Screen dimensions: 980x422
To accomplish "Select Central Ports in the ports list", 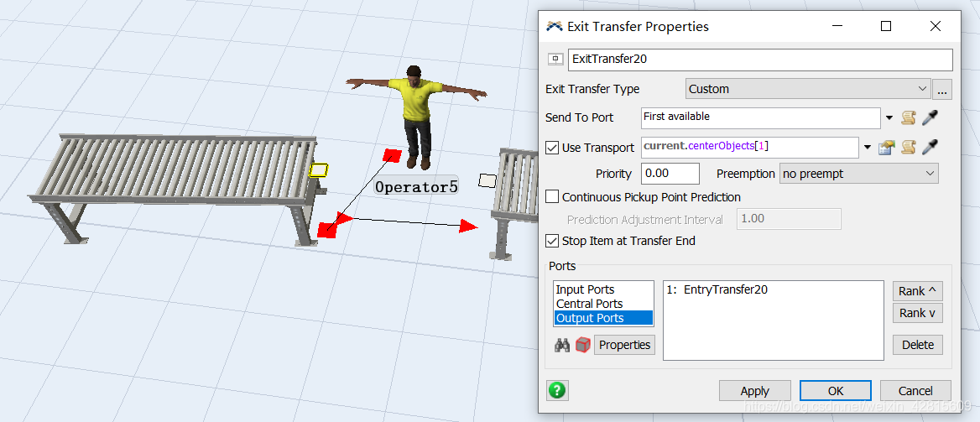I will [589, 304].
